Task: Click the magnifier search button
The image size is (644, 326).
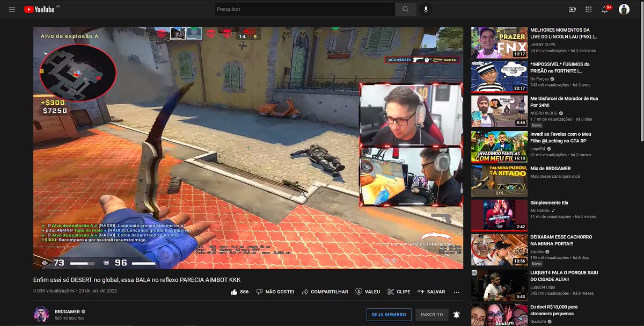Action: pyautogui.click(x=406, y=9)
